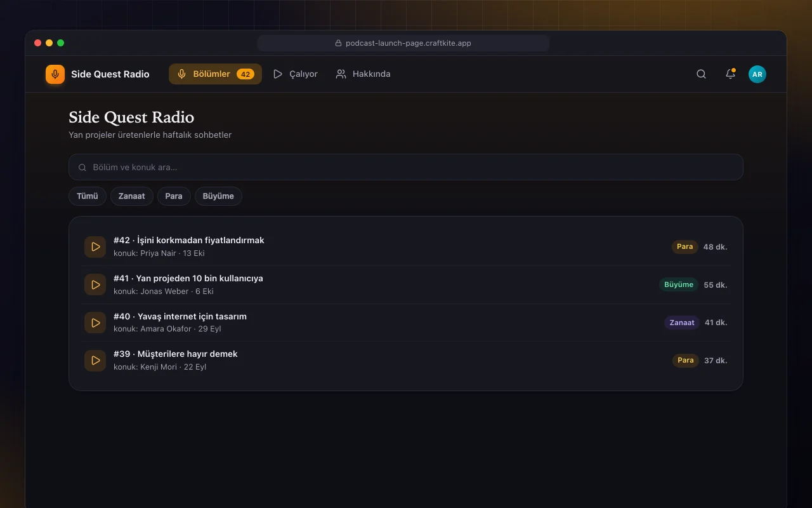The image size is (812, 508).
Task: Click the Para tag on episode #42
Action: [685, 246]
